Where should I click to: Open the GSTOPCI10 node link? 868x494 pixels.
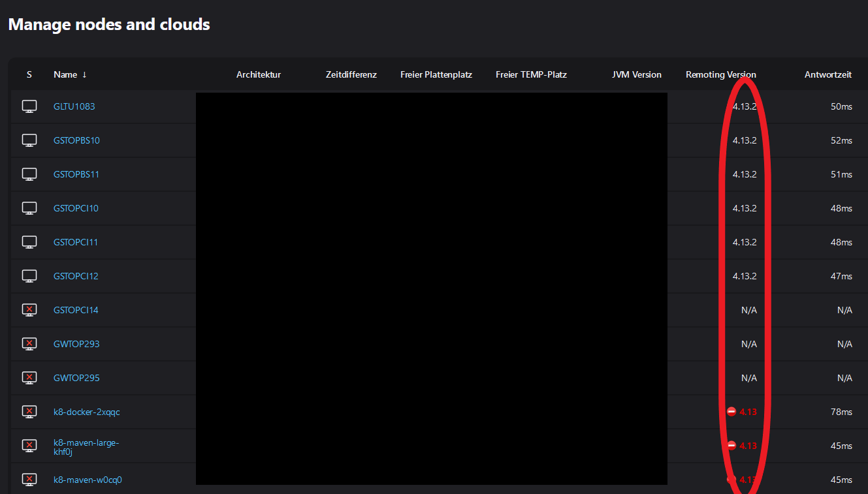click(x=76, y=208)
